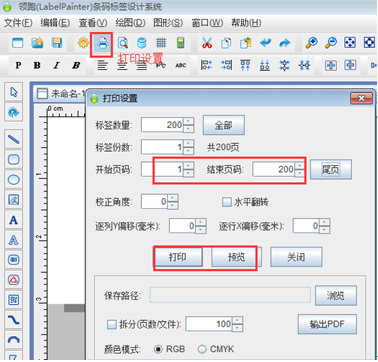
Task: Open 帮助(H) menu
Action: tap(246, 23)
